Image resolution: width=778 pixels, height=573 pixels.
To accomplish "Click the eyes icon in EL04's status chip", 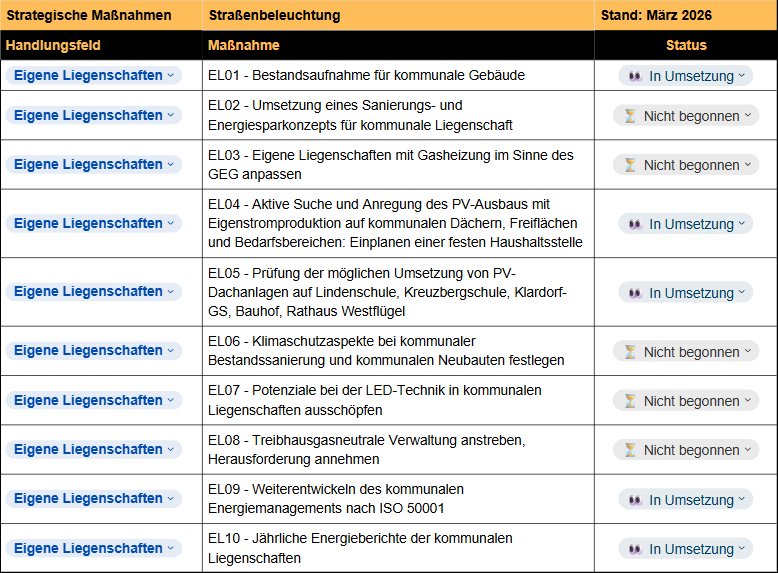I will pyautogui.click(x=634, y=224).
